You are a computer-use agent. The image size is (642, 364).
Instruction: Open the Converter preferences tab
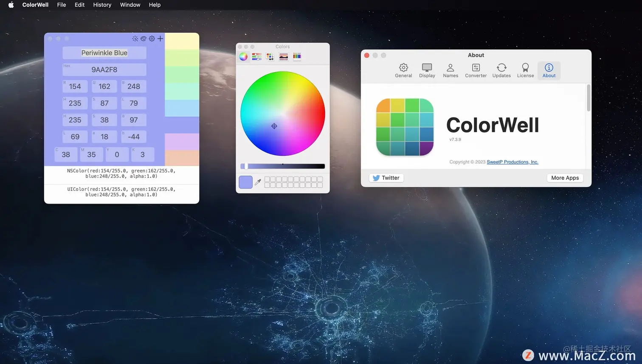pos(476,70)
